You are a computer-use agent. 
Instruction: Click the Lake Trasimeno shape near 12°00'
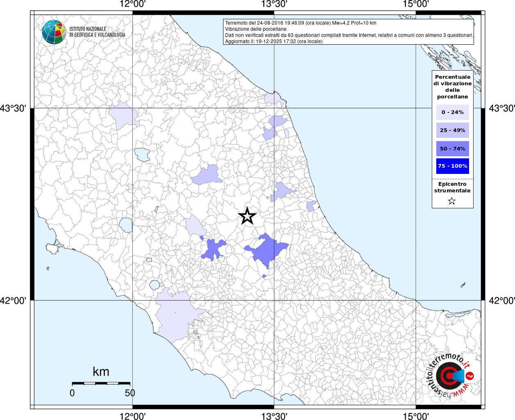pos(142,154)
